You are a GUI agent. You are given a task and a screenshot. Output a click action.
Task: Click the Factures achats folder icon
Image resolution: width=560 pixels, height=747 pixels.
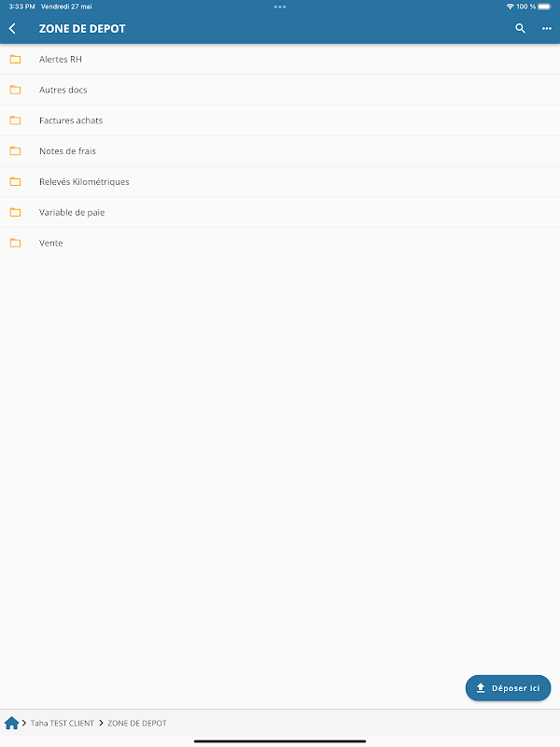coord(15,120)
